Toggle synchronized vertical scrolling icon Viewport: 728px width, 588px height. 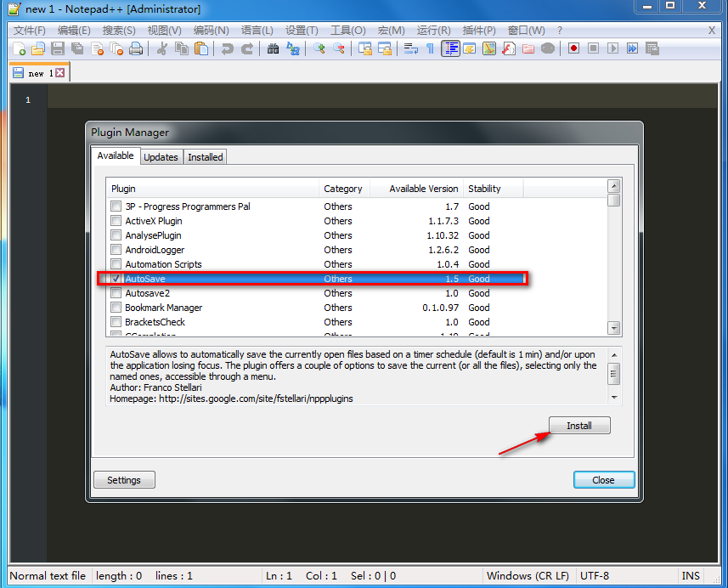coord(365,48)
